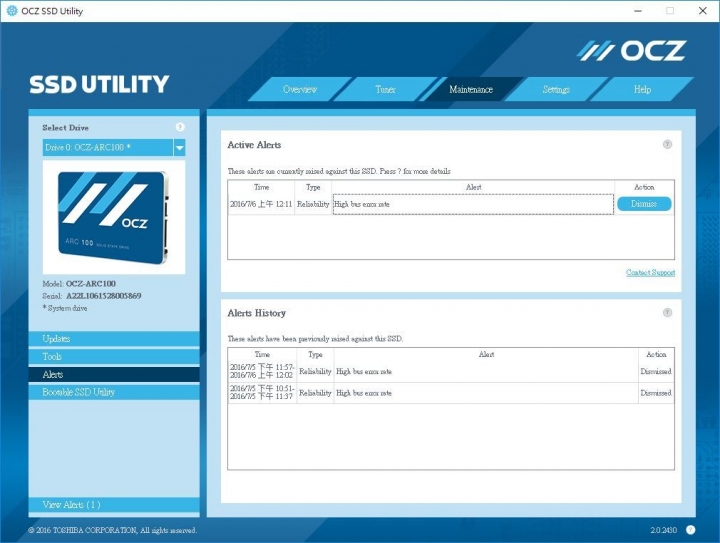Dismiss the active High bus error alert
The width and height of the screenshot is (720, 543).
point(644,204)
